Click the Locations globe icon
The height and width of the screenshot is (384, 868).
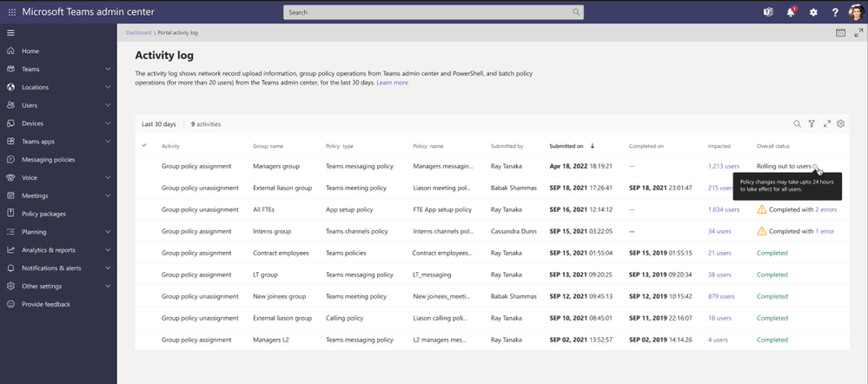(x=10, y=87)
